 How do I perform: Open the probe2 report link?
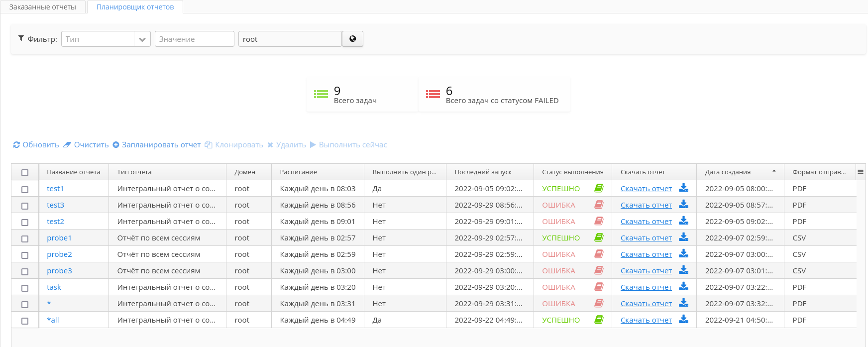[x=59, y=254]
